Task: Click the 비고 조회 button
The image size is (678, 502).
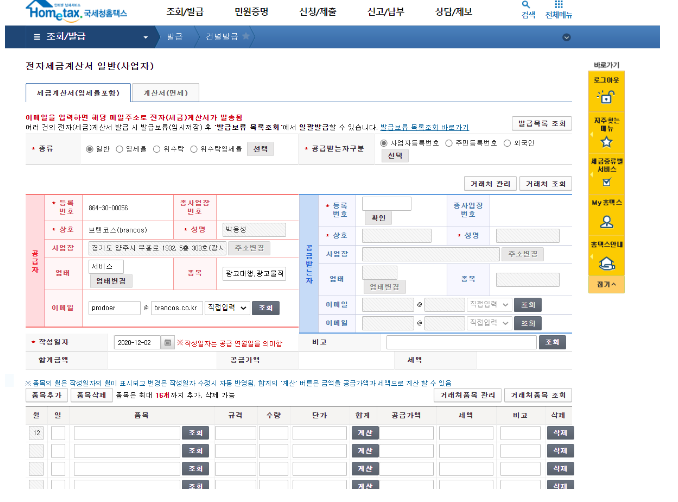Action: [x=552, y=342]
